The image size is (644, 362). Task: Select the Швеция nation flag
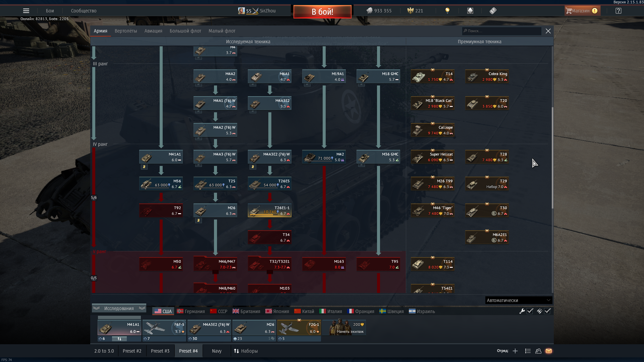point(391,311)
